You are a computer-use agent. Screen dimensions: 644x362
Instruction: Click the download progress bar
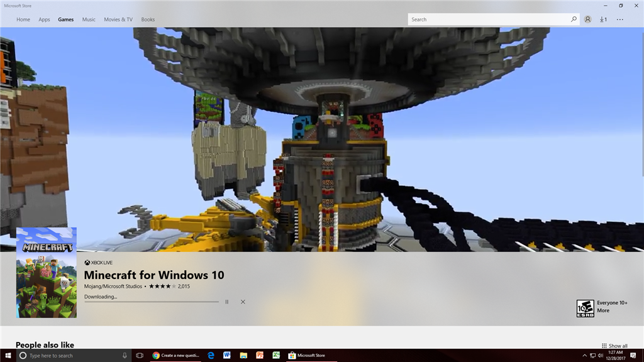point(152,302)
